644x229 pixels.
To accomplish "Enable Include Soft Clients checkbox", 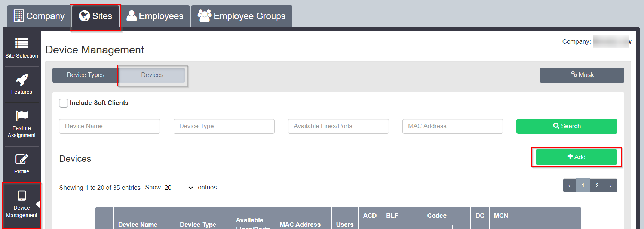I will (64, 103).
